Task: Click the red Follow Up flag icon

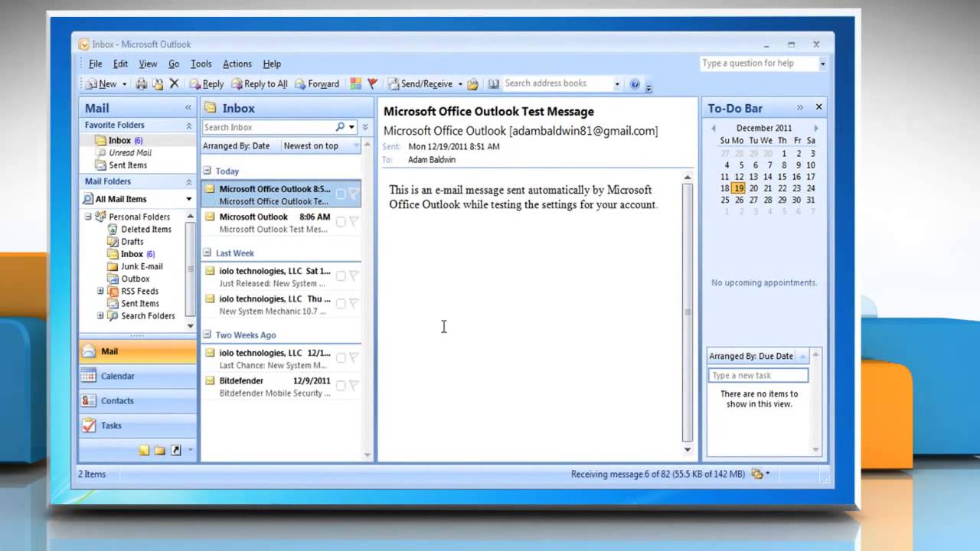Action: [373, 84]
